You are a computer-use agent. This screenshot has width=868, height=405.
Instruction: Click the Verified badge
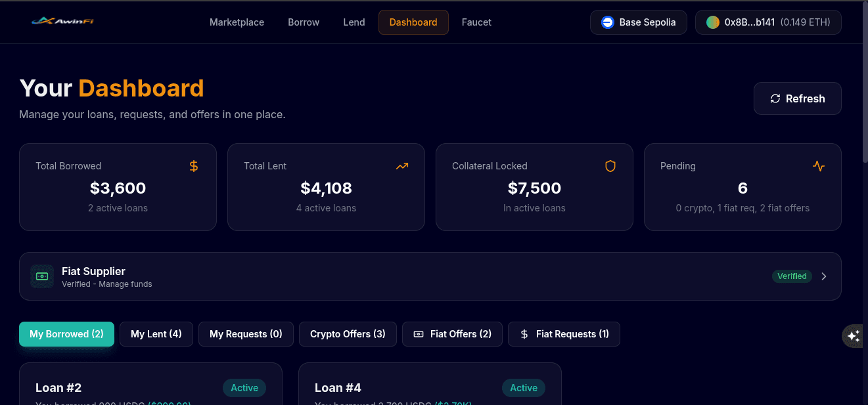pos(792,276)
